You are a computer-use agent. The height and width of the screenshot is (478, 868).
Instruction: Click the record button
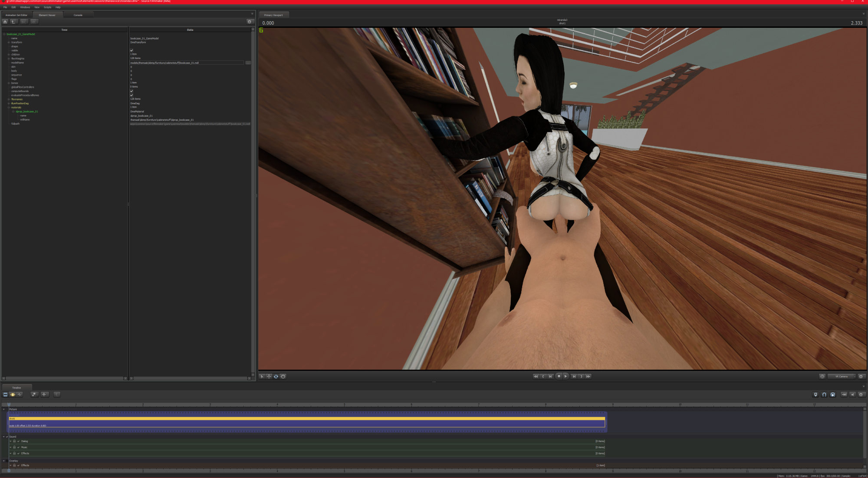(559, 376)
